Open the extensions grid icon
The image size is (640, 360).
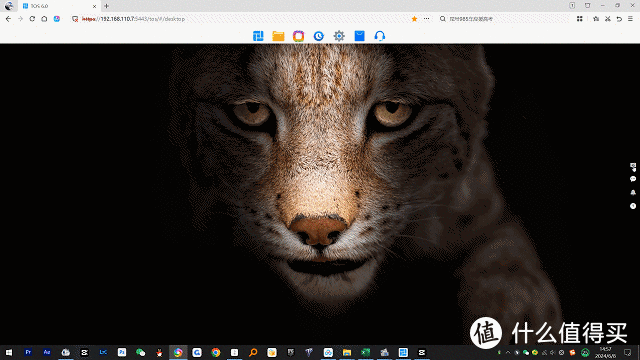pos(580,19)
